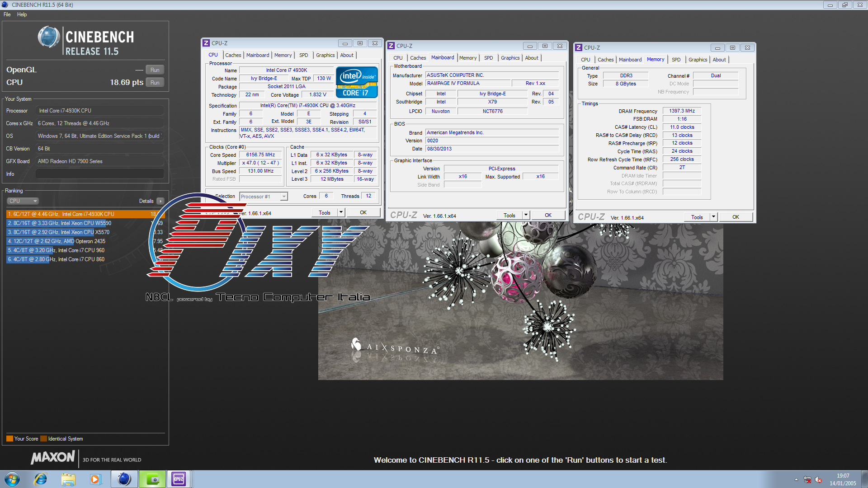Open the Processor #1 selection dropdown
The height and width of the screenshot is (488, 868).
(264, 197)
